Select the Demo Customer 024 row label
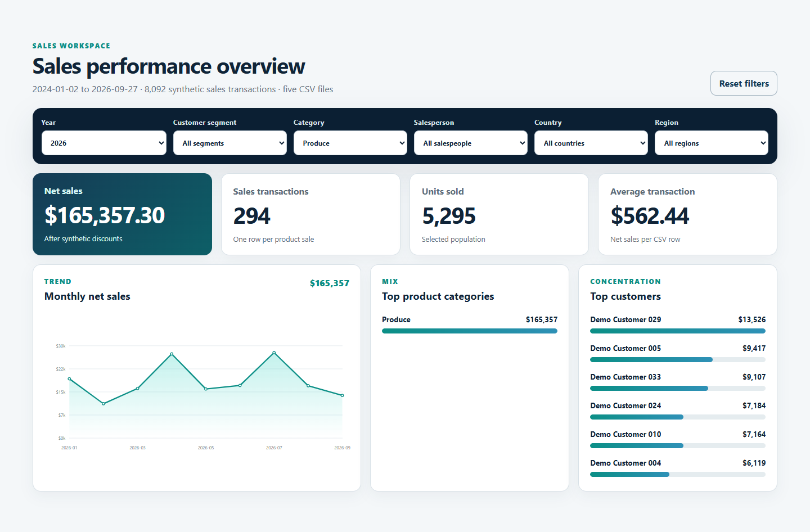Screen dimensions: 810x532 (625, 405)
